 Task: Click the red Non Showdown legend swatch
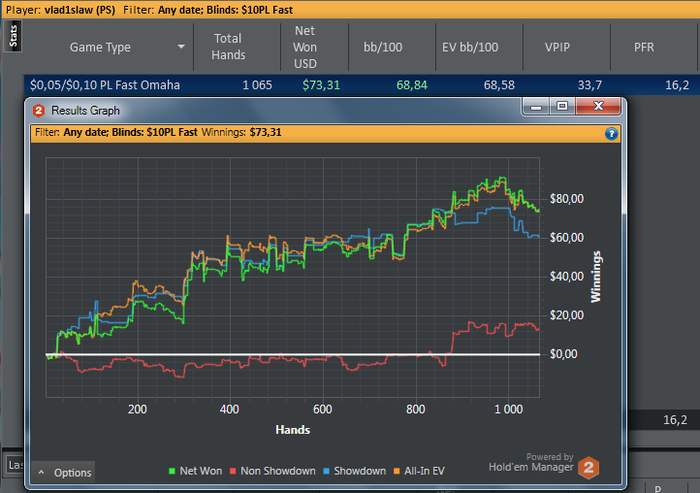(x=233, y=471)
